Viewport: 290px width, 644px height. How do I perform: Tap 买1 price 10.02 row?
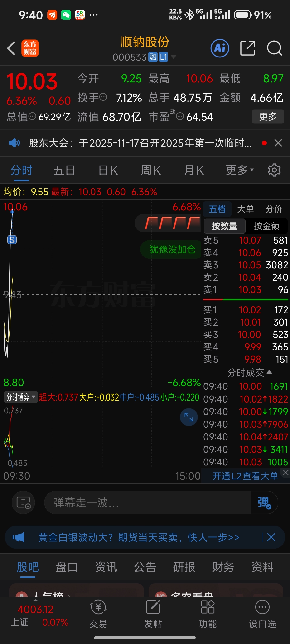246,310
